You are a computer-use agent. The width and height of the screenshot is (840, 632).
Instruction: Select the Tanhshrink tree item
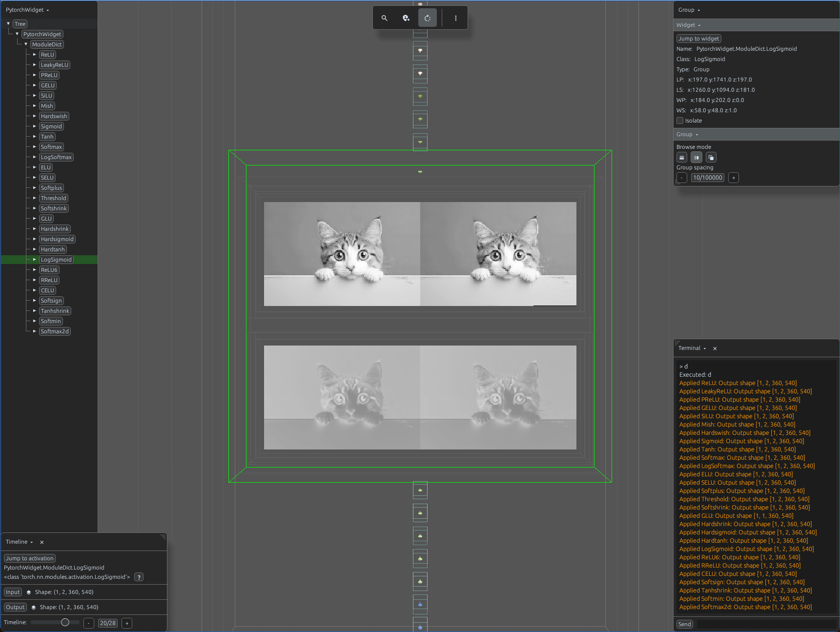(55, 311)
